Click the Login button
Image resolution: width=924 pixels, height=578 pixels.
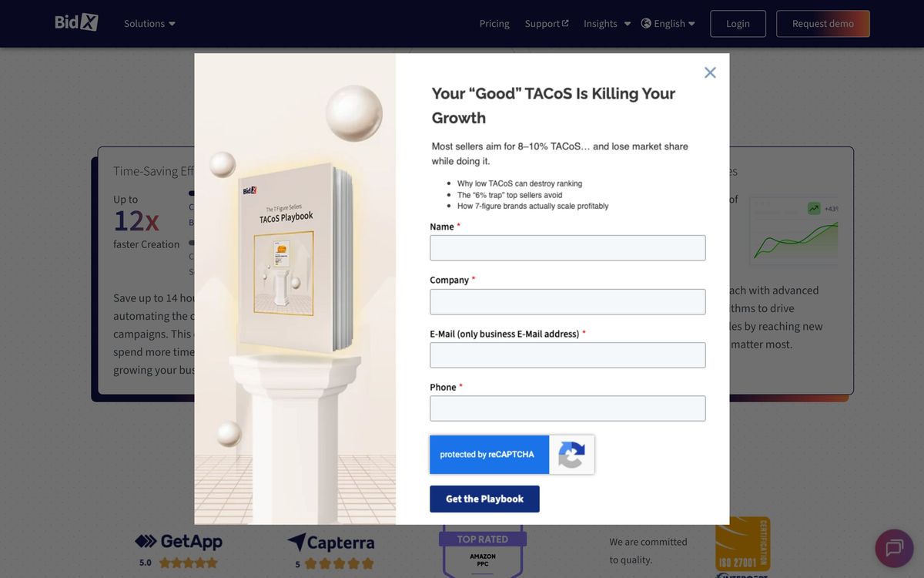738,24
